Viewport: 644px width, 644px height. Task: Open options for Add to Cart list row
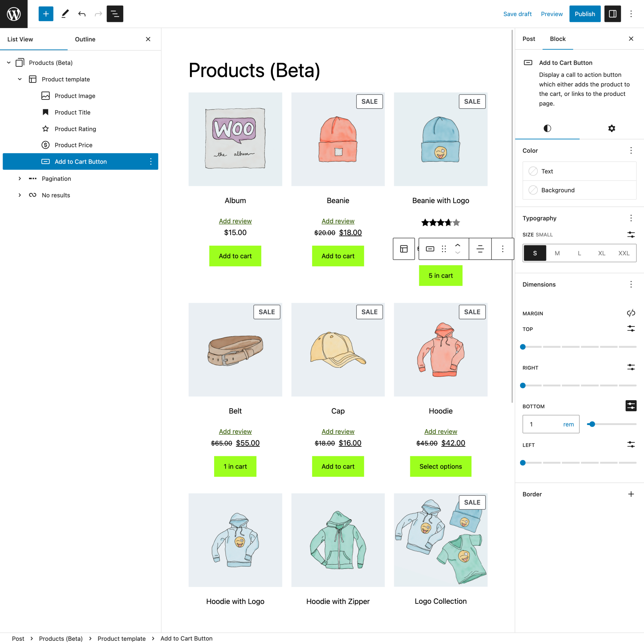(151, 162)
